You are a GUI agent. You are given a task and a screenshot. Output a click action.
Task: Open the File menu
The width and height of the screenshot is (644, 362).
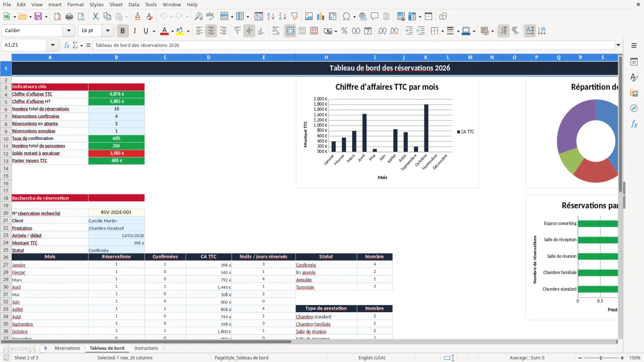[7, 4]
